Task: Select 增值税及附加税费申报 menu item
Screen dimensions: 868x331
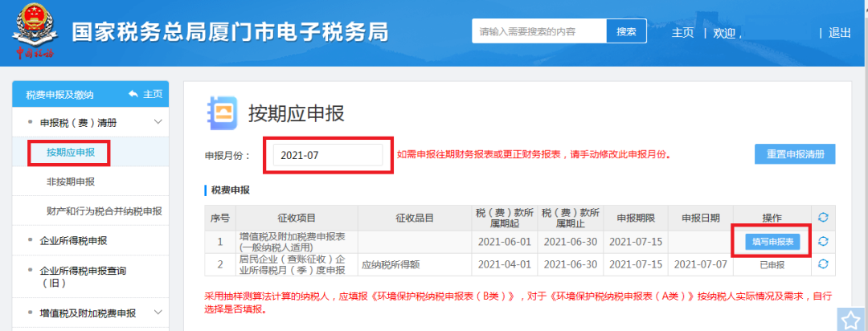Action: [x=88, y=313]
